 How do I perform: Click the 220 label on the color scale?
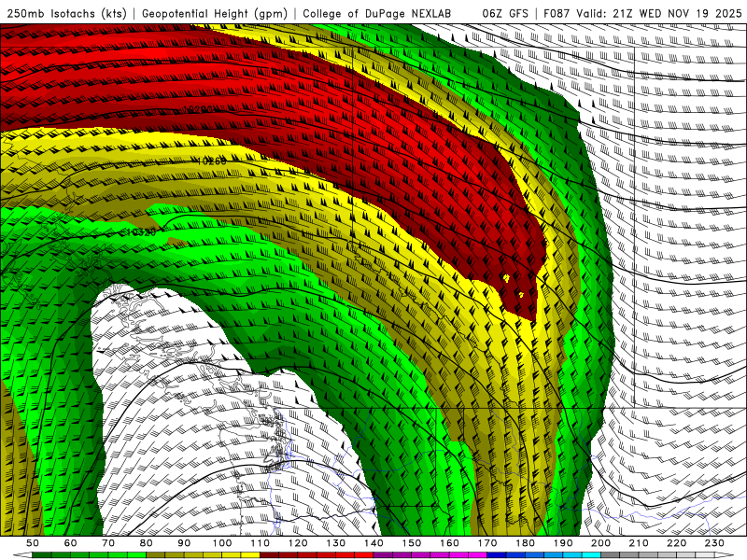tap(677, 543)
